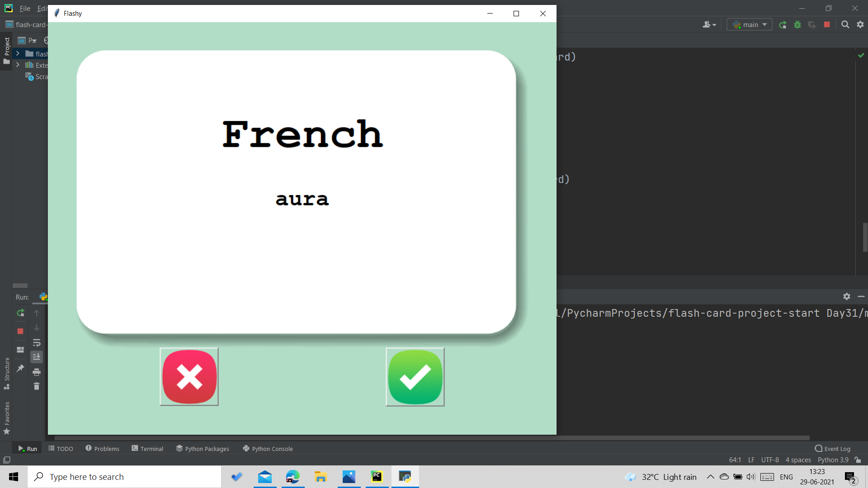Rerun the program in the Run panel
This screenshot has height=488, width=868.
[20, 312]
